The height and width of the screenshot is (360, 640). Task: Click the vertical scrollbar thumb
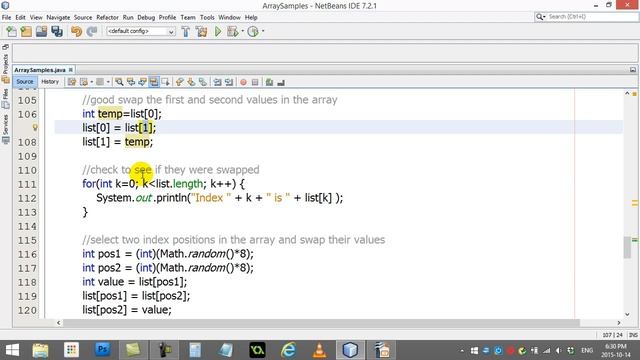[x=627, y=247]
